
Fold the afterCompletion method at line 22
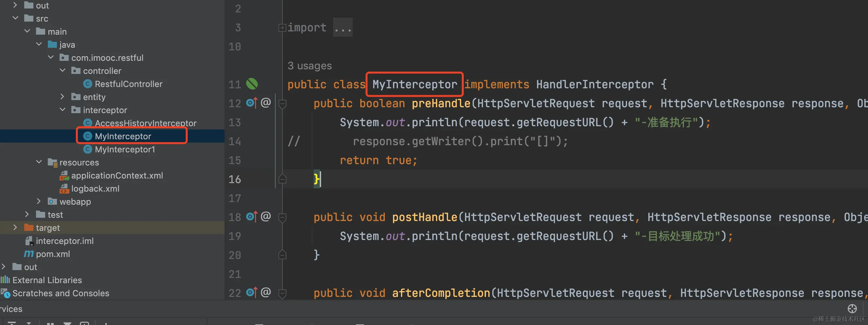pos(282,293)
